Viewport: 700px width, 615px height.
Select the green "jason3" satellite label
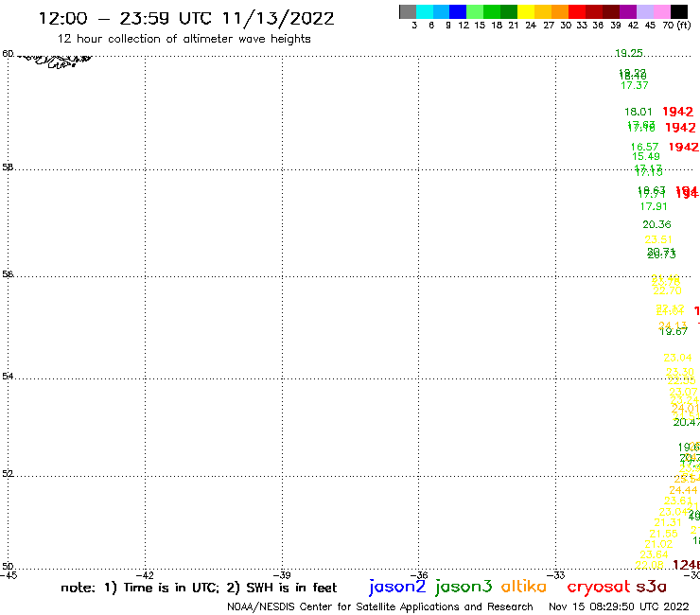pyautogui.click(x=464, y=587)
